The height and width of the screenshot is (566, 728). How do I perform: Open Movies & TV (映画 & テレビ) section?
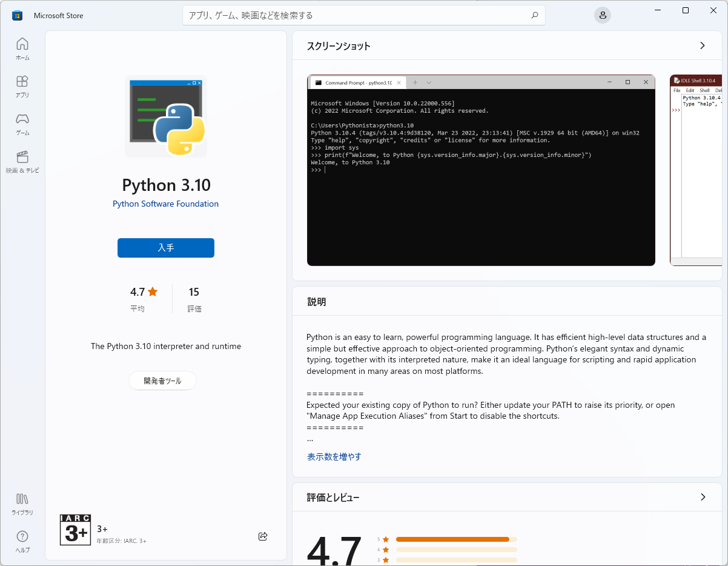pyautogui.click(x=22, y=162)
